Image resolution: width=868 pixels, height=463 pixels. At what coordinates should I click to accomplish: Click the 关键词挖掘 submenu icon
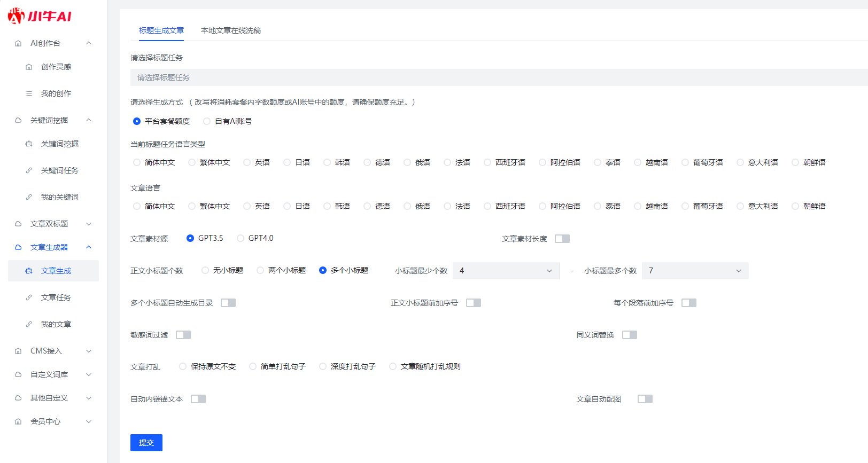coord(29,144)
